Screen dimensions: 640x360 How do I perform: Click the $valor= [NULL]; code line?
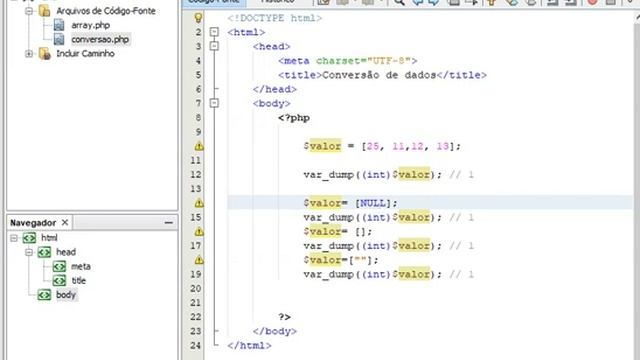(x=350, y=203)
